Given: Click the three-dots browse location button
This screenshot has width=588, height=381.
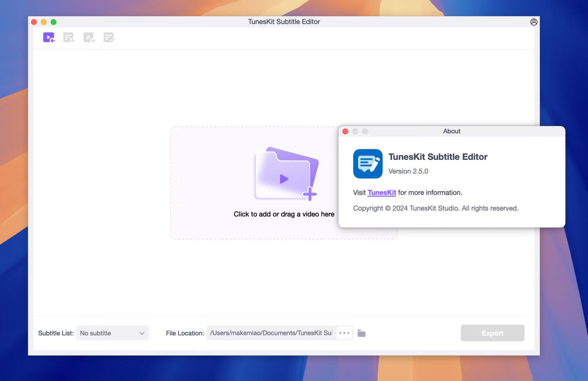Looking at the screenshot, I should 344,333.
